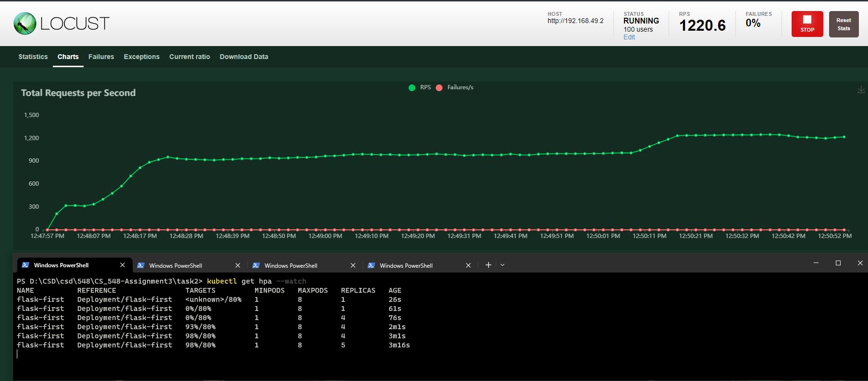
Task: Click the TARGETS column header in terminal
Action: (x=200, y=290)
